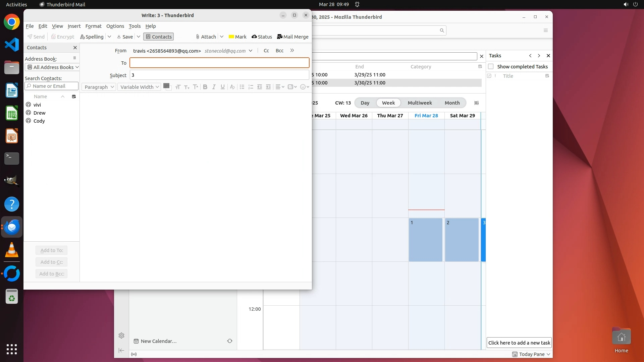This screenshot has height=362, width=644.
Task: Enable Show completed Tasks checkbox
Action: (x=491, y=66)
